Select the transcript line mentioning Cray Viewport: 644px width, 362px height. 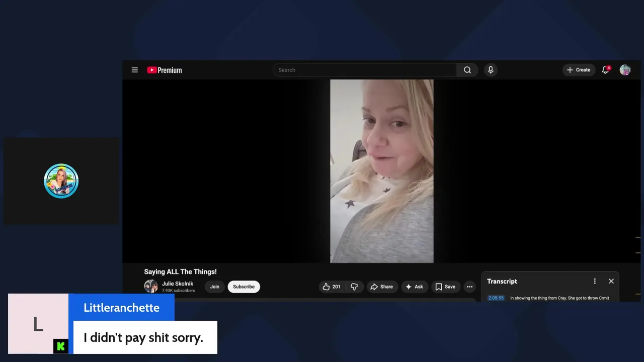point(559,298)
